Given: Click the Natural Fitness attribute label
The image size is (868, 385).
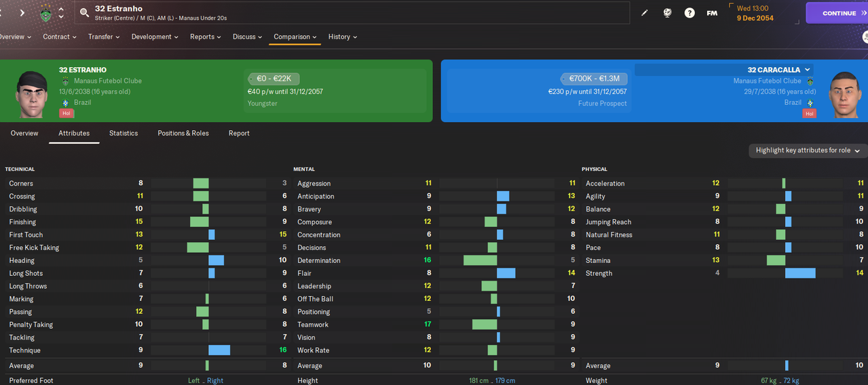Looking at the screenshot, I should pyautogui.click(x=609, y=235).
